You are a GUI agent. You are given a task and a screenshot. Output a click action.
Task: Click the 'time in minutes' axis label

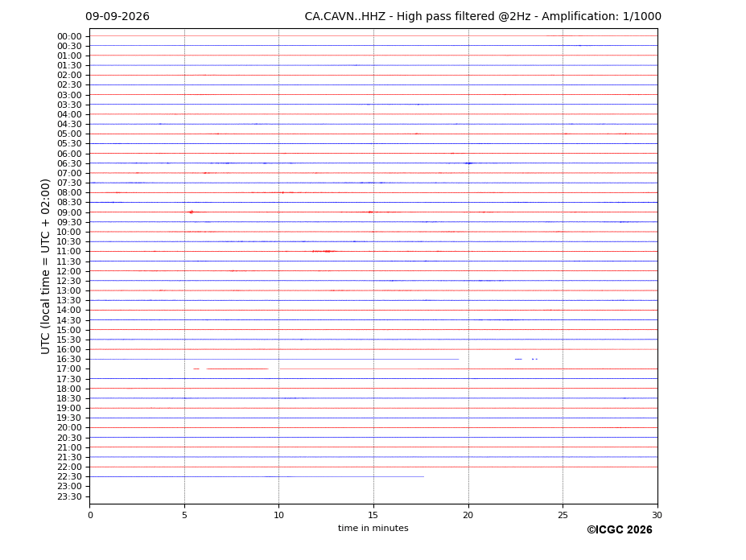pos(373,528)
